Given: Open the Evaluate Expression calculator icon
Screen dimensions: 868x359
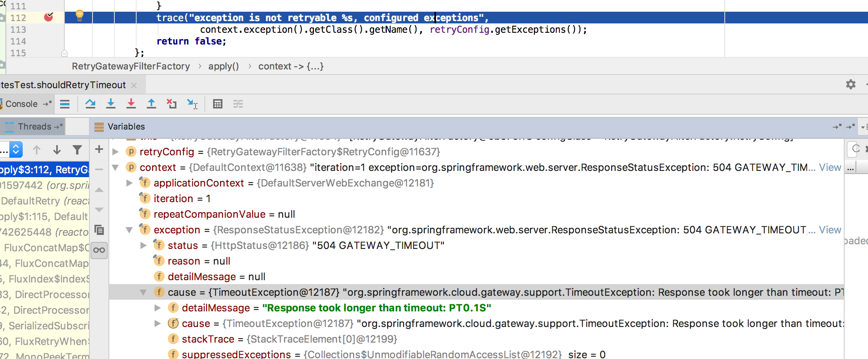Looking at the screenshot, I should click(x=217, y=104).
